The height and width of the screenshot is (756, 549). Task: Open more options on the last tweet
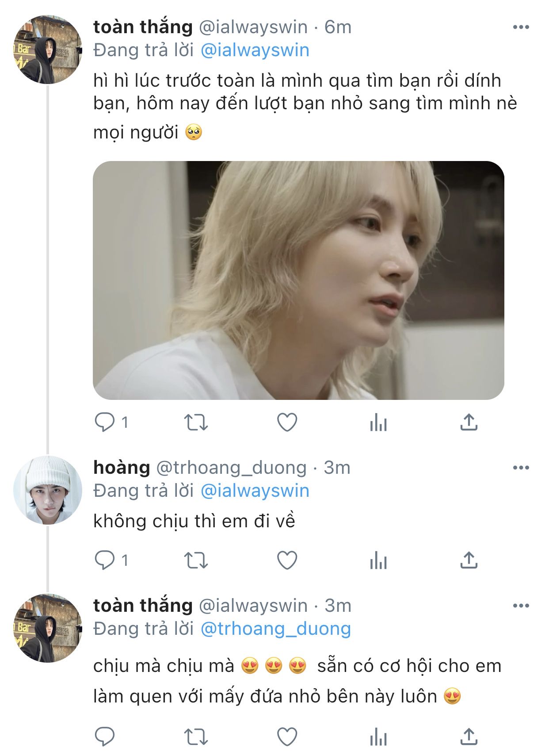521,606
